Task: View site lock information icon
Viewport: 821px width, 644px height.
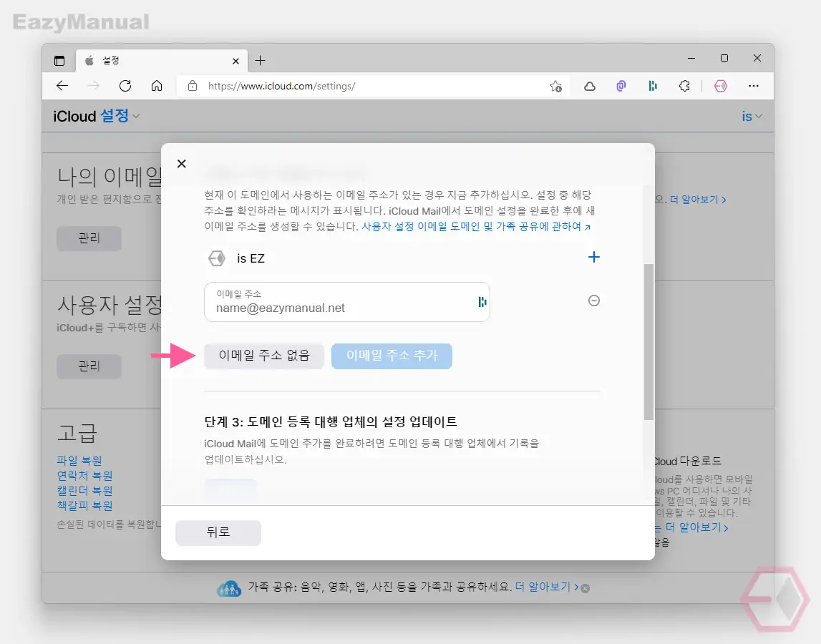Action: pos(193,86)
